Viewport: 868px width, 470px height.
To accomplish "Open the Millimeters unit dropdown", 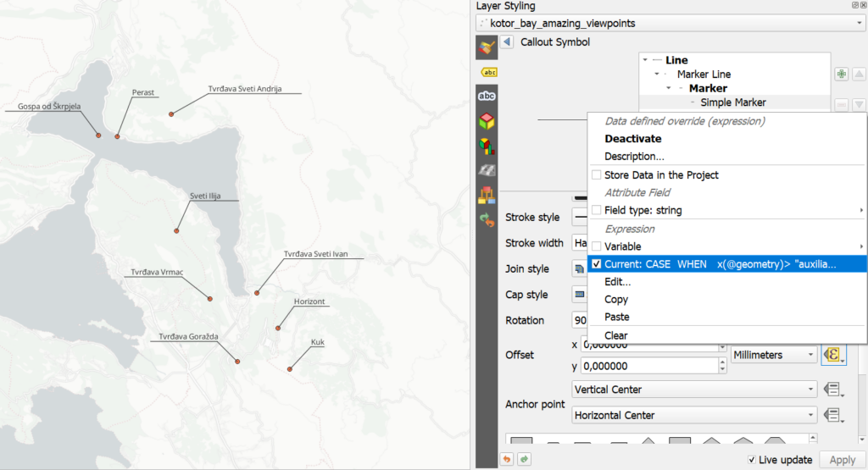I will (x=774, y=355).
